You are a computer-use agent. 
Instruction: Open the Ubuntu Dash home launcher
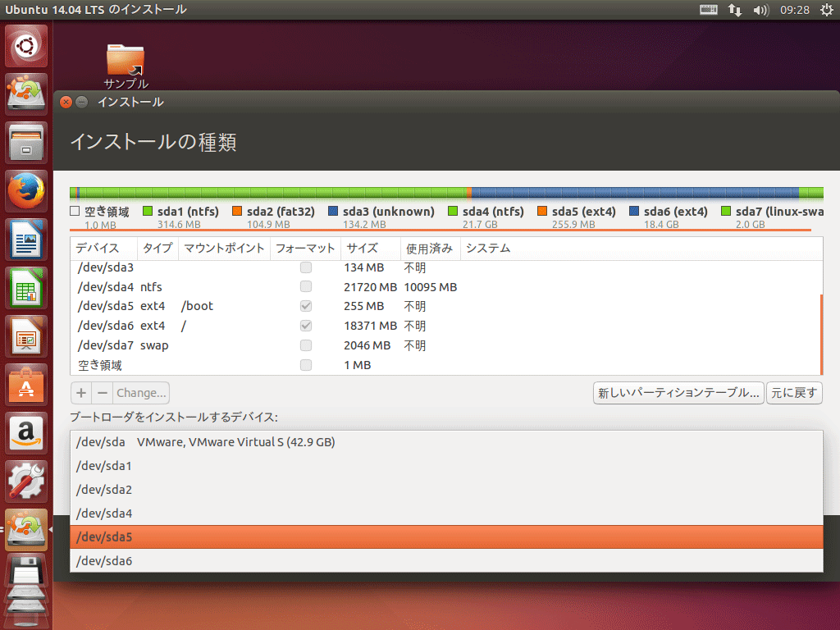(x=26, y=46)
